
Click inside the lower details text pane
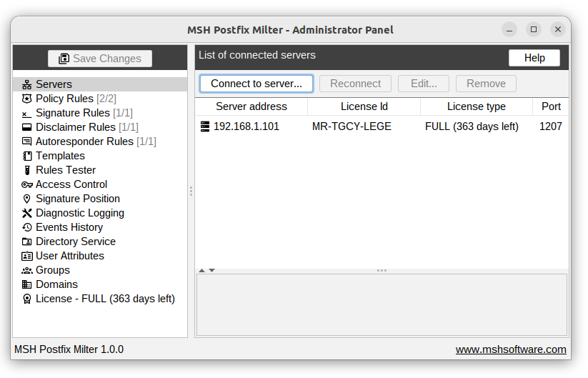382,305
